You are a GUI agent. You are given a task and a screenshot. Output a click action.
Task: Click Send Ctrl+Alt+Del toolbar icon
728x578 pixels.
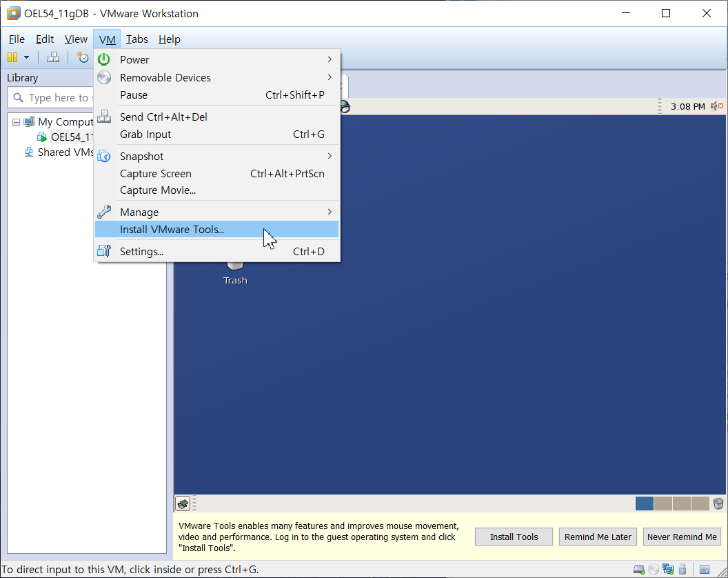click(53, 57)
